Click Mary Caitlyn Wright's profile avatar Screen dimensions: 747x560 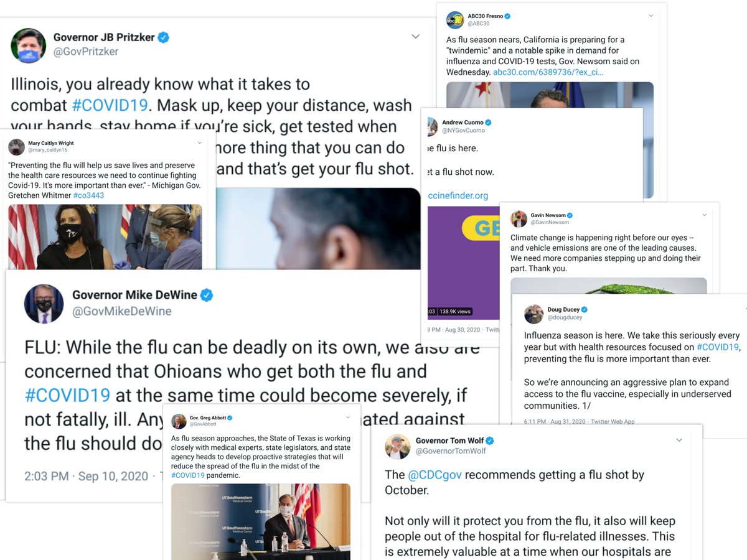click(16, 147)
